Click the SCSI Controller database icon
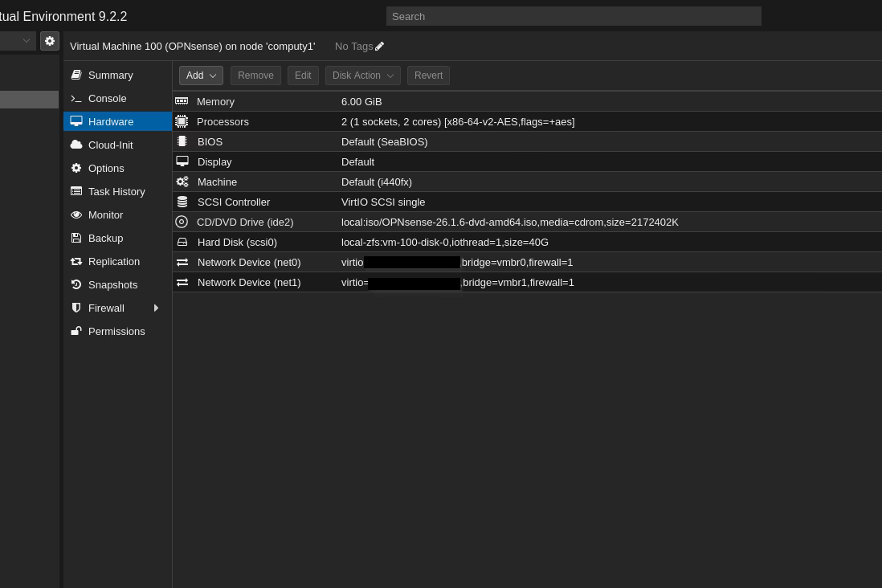882x588 pixels. tap(182, 202)
